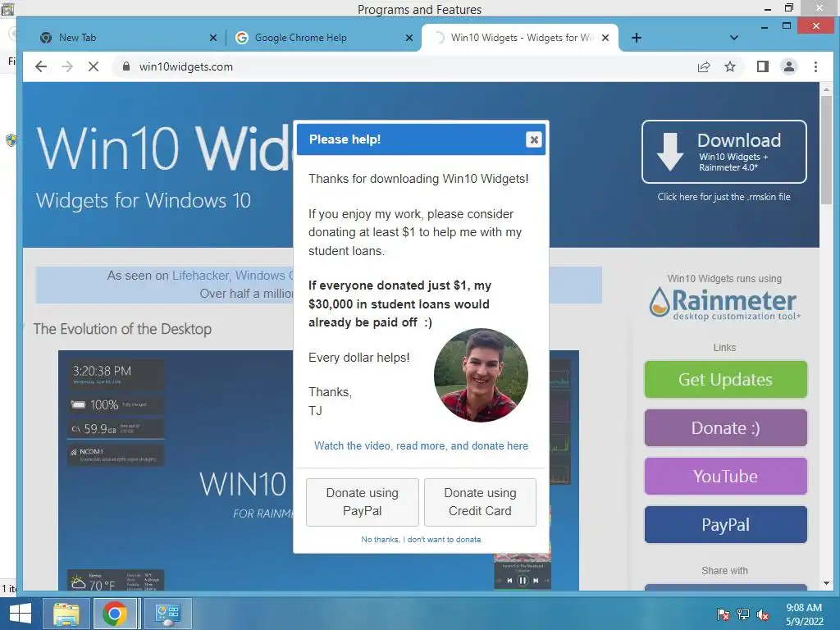Click the green Get Updates button
The width and height of the screenshot is (840, 630).
[x=725, y=379]
